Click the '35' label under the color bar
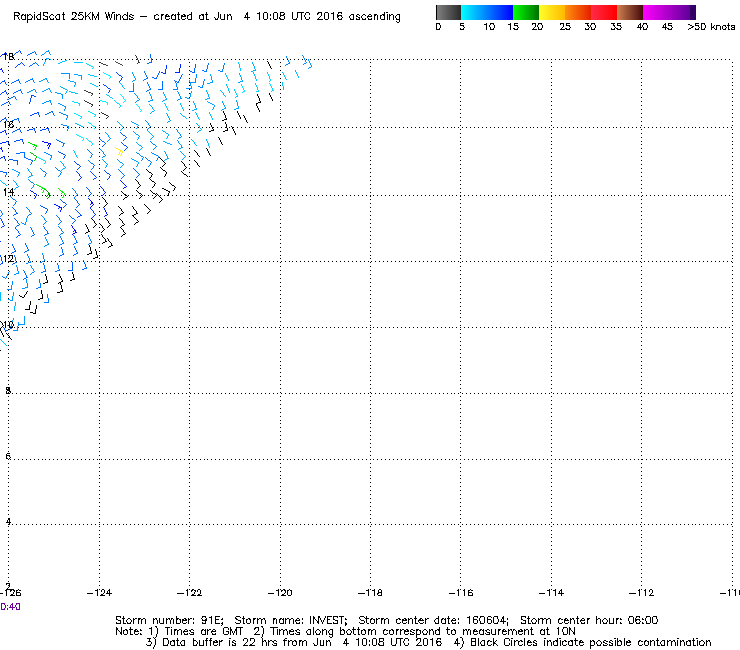The width and height of the screenshot is (740, 650). click(x=615, y=27)
